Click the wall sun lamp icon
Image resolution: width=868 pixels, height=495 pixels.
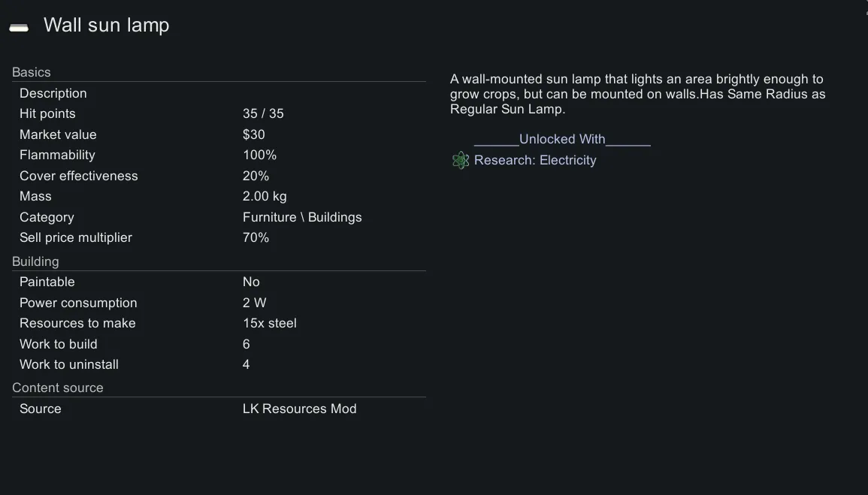(x=19, y=28)
